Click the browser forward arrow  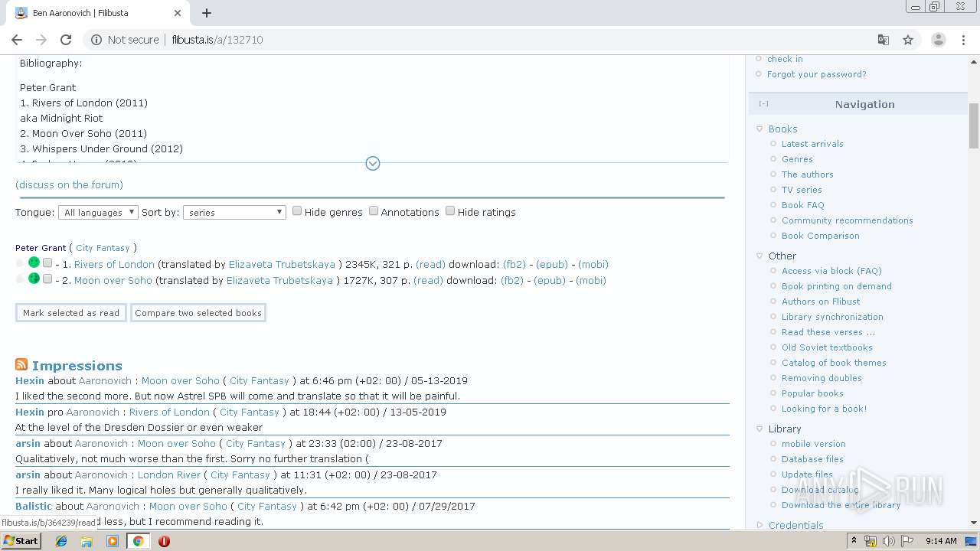coord(41,40)
